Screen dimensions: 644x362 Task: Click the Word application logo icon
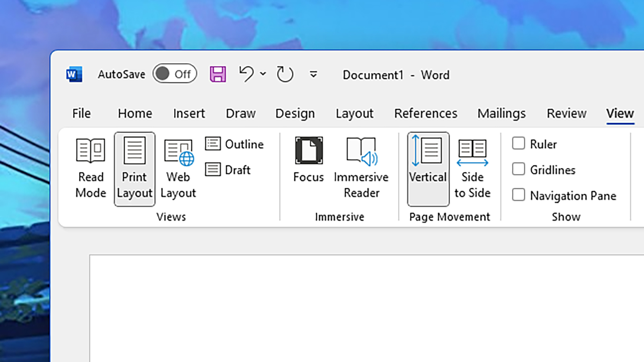pyautogui.click(x=74, y=74)
